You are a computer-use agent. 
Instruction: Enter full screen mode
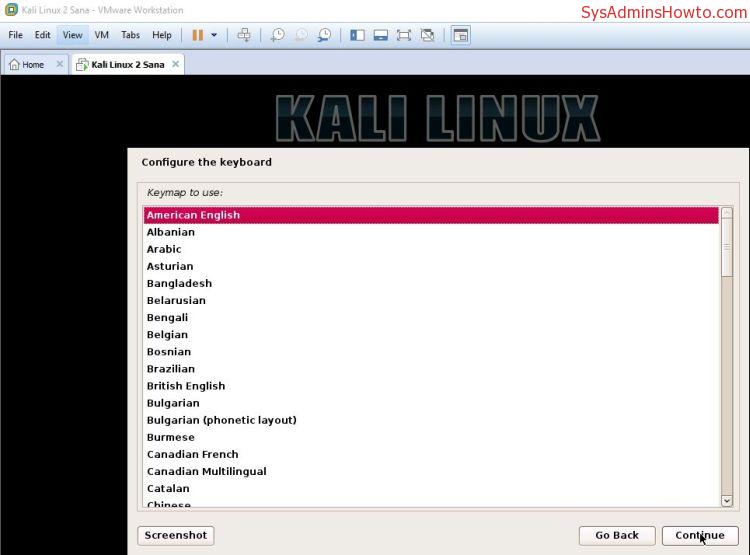(x=404, y=35)
